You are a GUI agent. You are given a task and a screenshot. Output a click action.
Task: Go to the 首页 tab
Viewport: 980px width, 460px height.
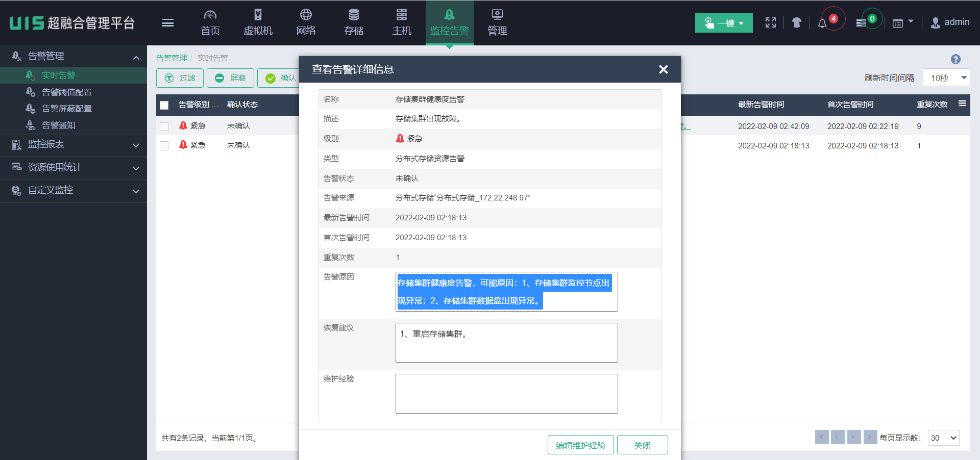[210, 23]
